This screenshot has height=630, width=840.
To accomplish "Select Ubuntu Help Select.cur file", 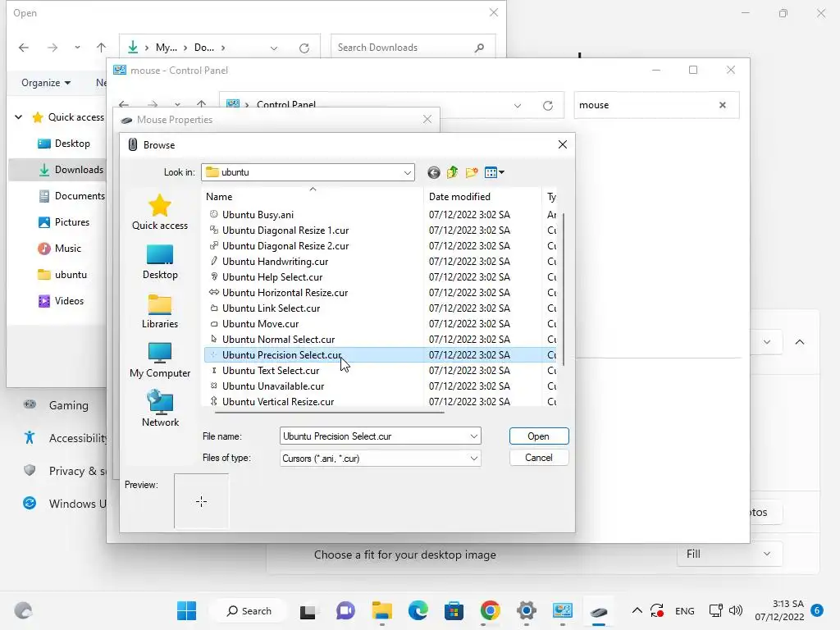I will [272, 277].
